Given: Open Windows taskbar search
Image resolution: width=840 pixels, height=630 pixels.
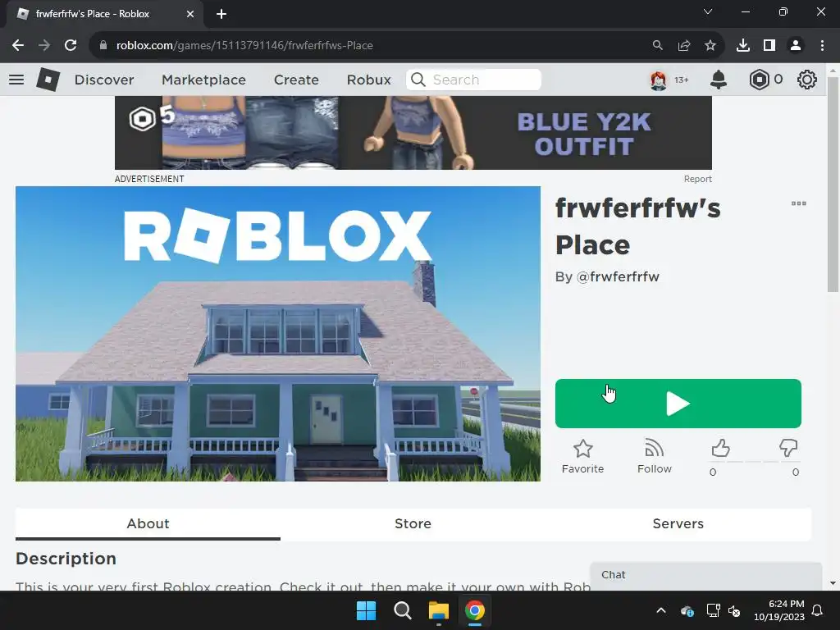Looking at the screenshot, I should (402, 610).
